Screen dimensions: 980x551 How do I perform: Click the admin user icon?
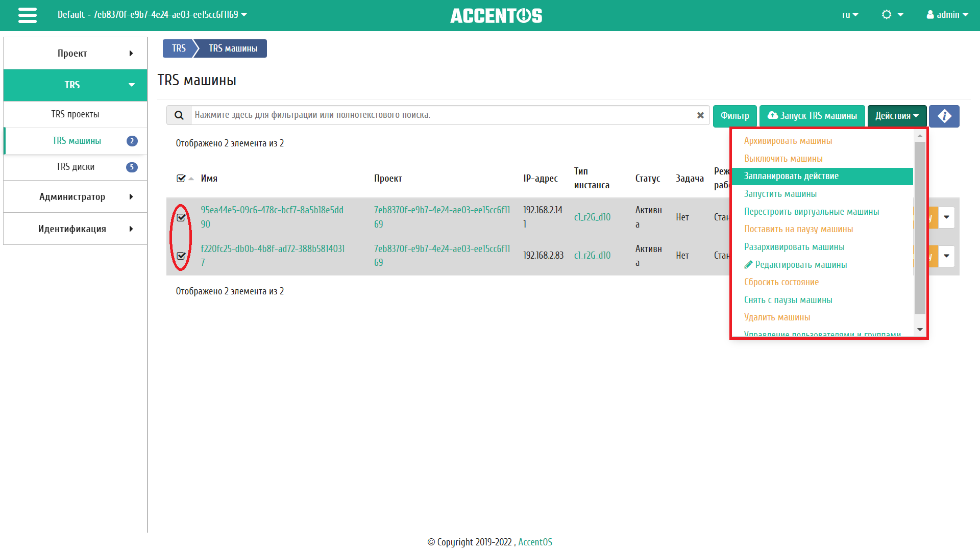[x=930, y=15]
